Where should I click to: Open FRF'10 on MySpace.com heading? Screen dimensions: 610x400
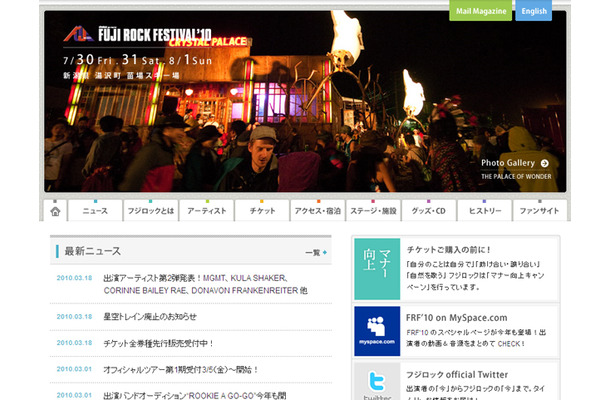click(457, 318)
